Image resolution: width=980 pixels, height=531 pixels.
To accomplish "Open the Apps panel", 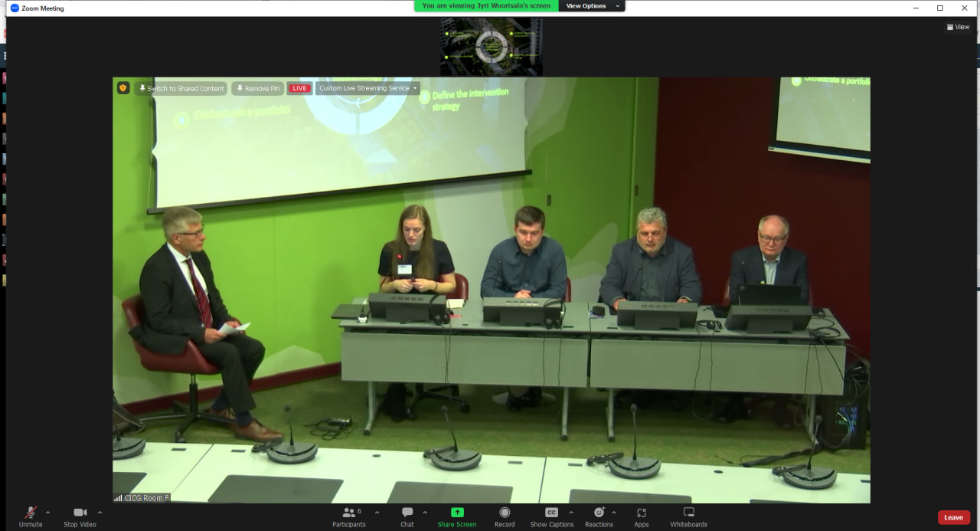I will pos(642,516).
